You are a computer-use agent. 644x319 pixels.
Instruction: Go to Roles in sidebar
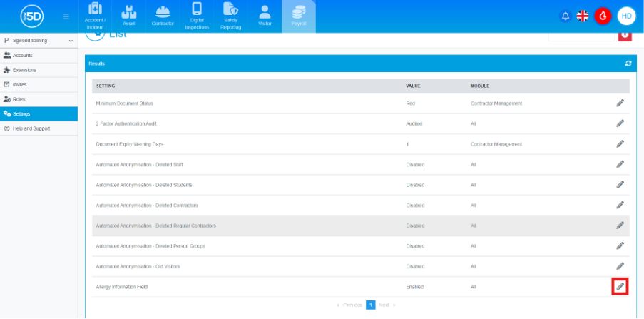(39, 99)
